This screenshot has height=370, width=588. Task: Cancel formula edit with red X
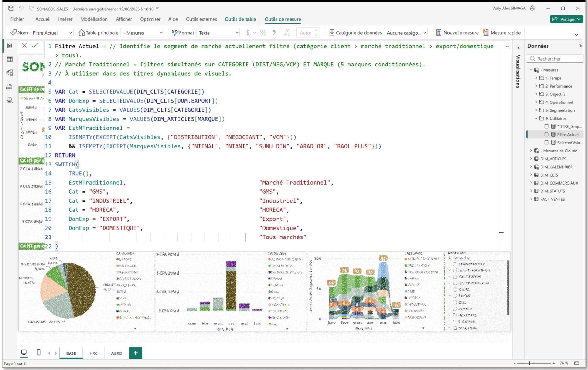24,45
